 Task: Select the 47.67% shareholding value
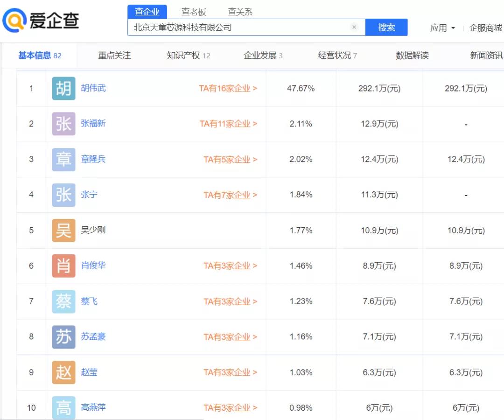click(301, 88)
